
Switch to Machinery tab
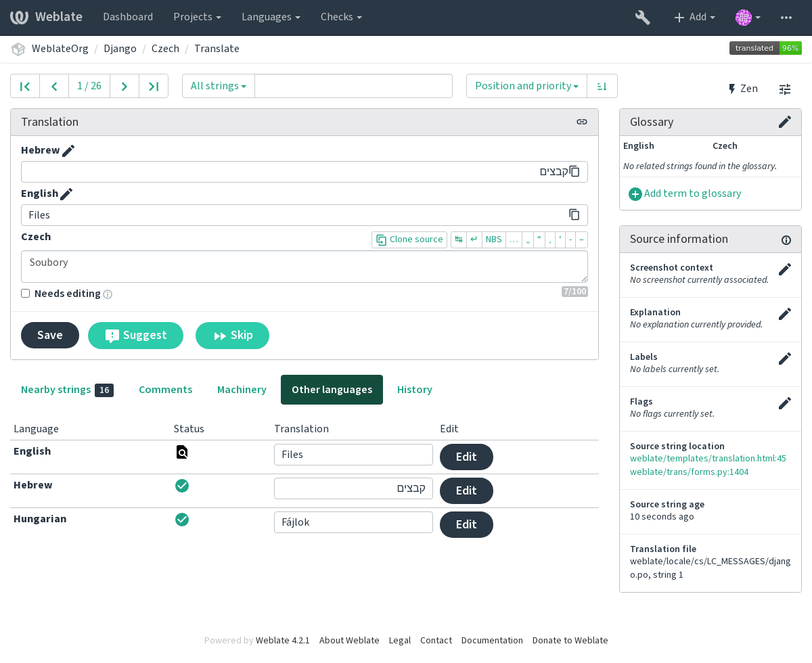click(242, 390)
